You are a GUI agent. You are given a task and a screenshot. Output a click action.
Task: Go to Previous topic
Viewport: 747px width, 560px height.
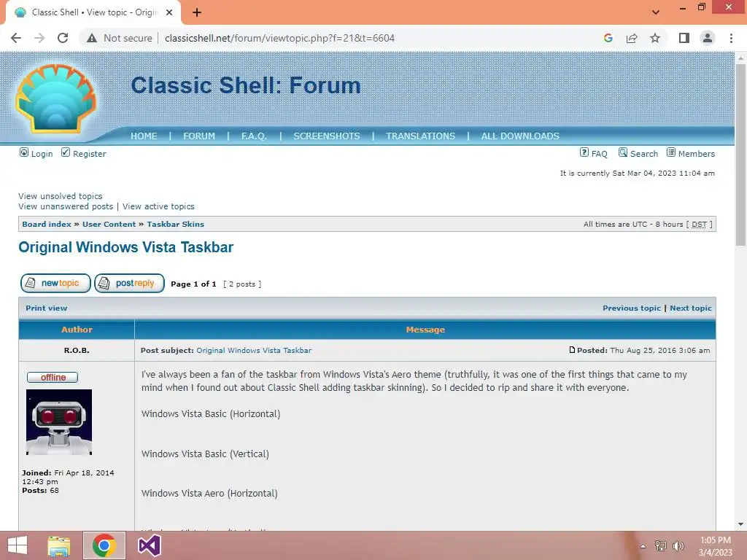click(632, 308)
